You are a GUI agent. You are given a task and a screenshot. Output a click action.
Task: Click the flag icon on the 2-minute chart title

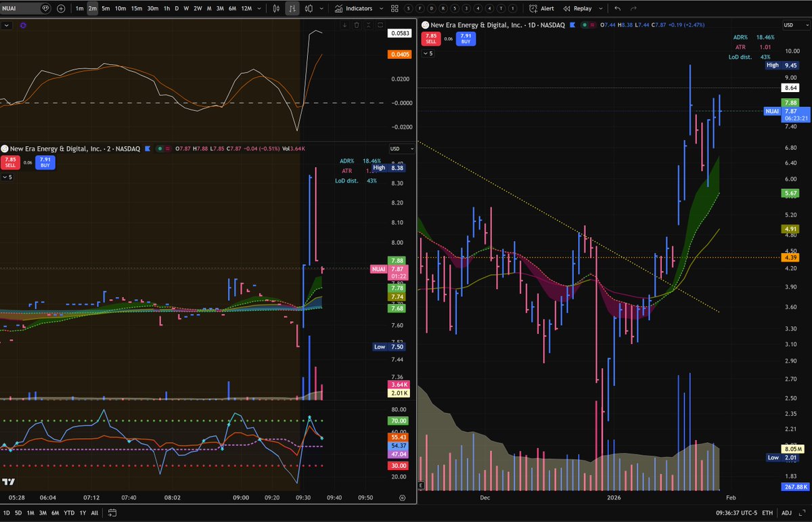tap(148, 148)
